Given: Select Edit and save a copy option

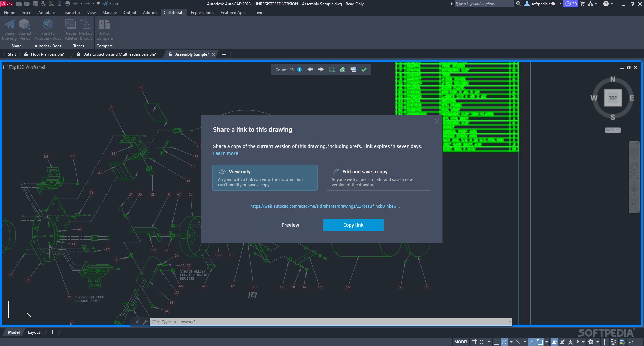Looking at the screenshot, I should tap(378, 178).
